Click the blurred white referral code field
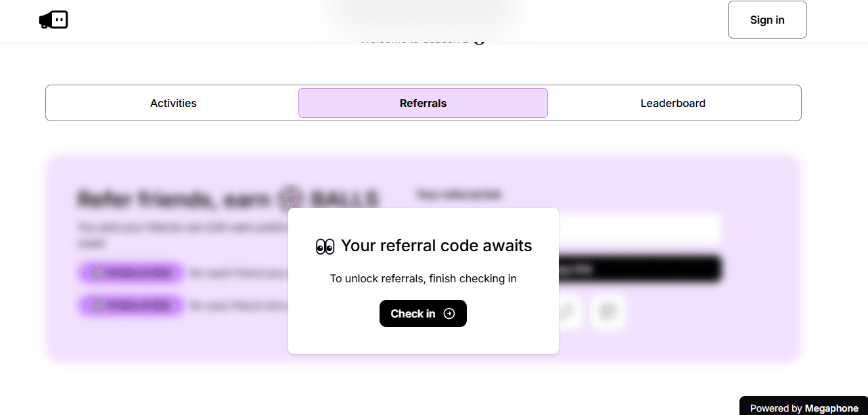 click(x=639, y=228)
